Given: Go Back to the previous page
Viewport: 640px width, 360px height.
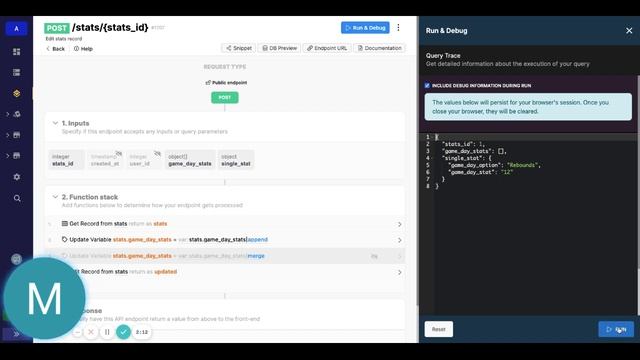Looking at the screenshot, I should point(56,49).
